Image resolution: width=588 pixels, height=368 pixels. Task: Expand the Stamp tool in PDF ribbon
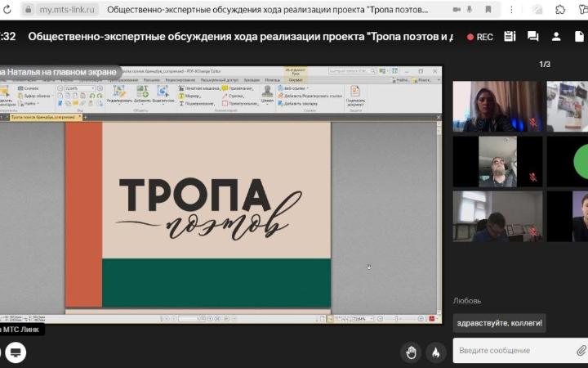coord(267,95)
